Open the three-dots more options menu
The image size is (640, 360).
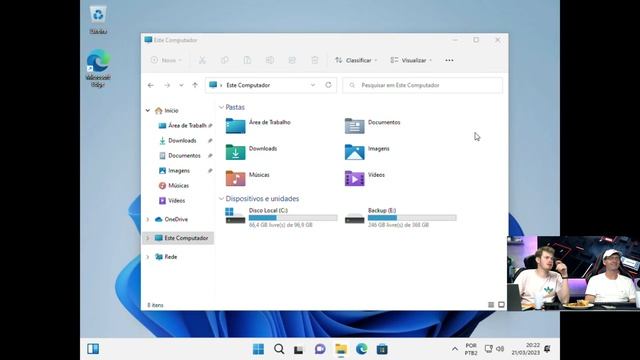click(449, 60)
